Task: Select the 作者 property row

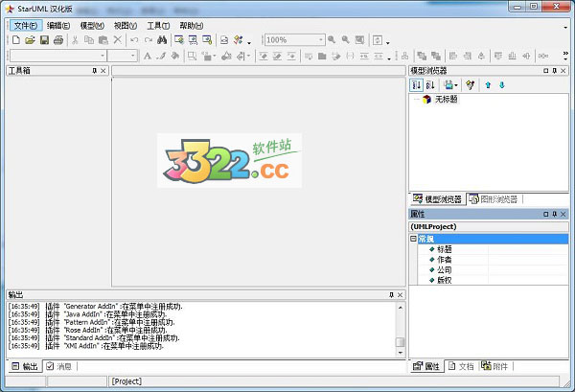Action: pyautogui.click(x=494, y=260)
